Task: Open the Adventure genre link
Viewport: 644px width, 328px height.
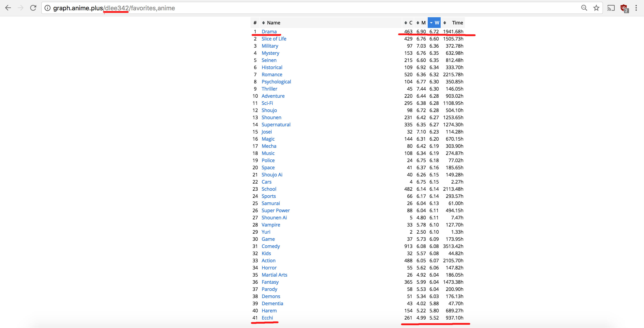Action: [273, 96]
